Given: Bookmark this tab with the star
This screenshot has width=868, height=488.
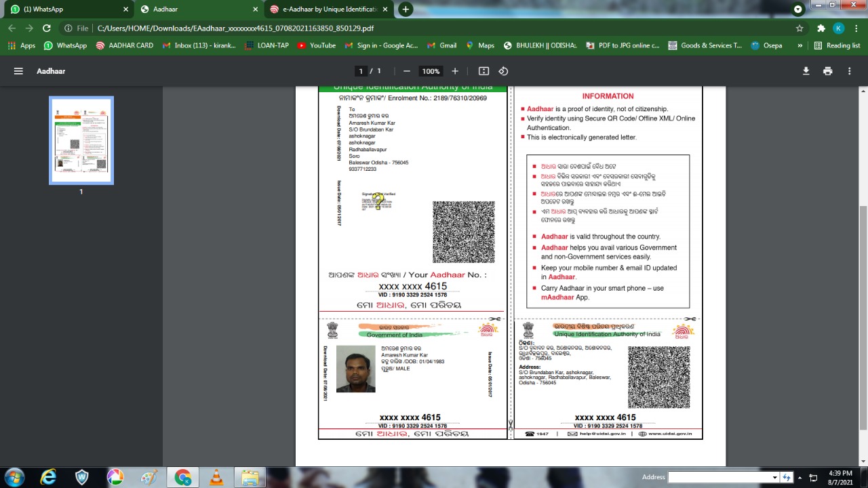Looking at the screenshot, I should click(800, 28).
